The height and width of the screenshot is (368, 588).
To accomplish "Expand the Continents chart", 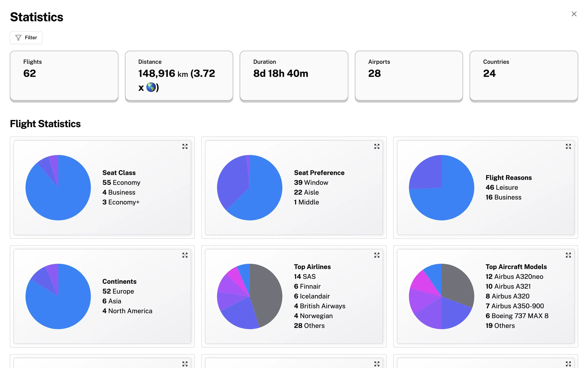I will tap(185, 255).
